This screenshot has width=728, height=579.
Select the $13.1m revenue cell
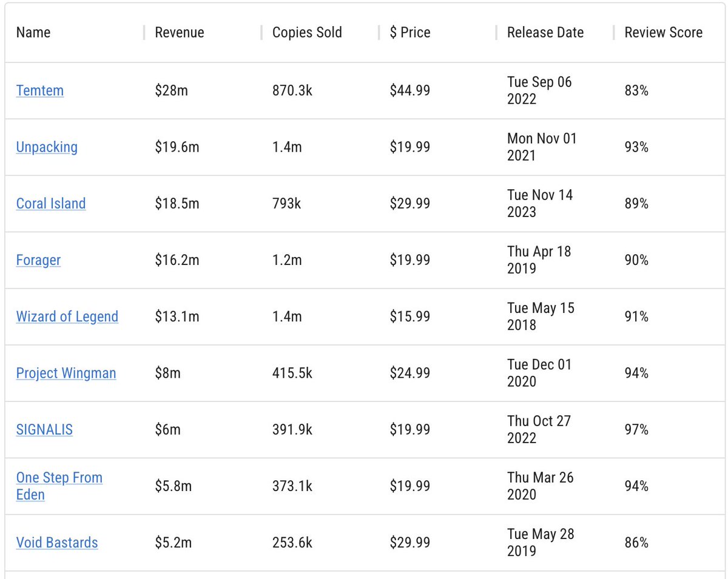[x=177, y=316]
